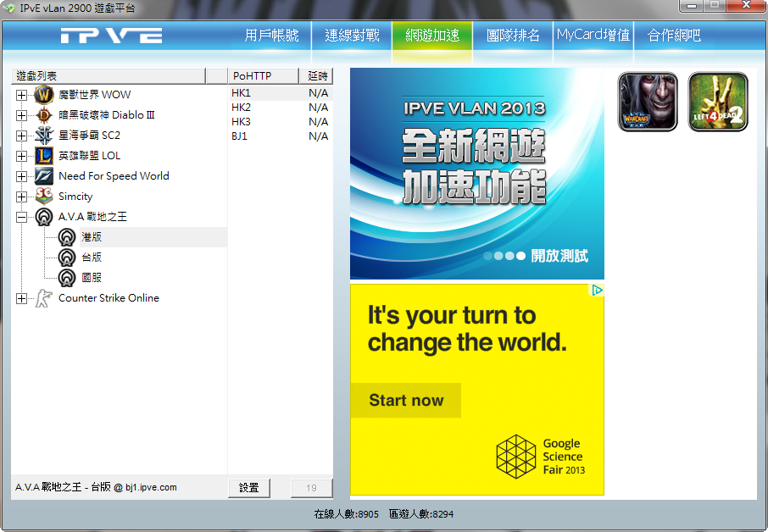The height and width of the screenshot is (532, 768).
Task: Click N/A latency value for BJ1
Action: 319,136
